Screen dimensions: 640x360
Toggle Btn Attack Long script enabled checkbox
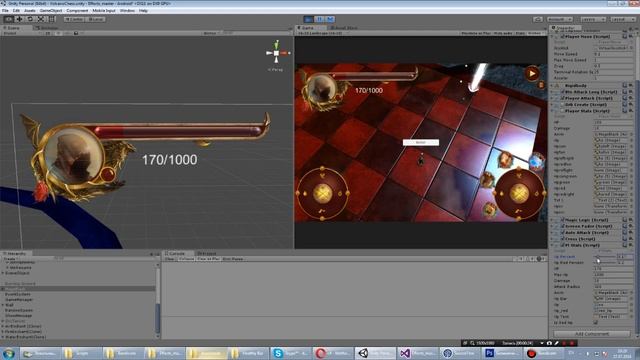[x=562, y=92]
